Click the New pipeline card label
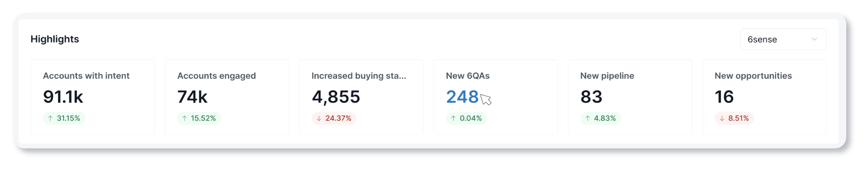The width and height of the screenshot is (868, 171). [x=607, y=76]
